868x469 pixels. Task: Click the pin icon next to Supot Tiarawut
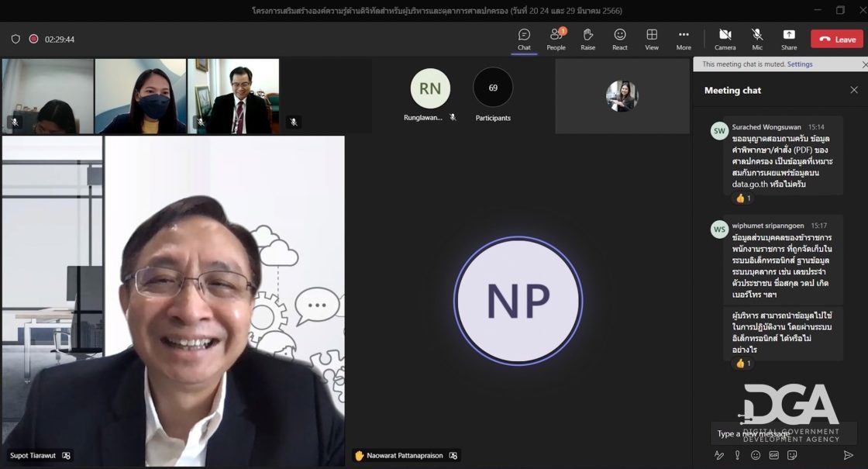67,455
